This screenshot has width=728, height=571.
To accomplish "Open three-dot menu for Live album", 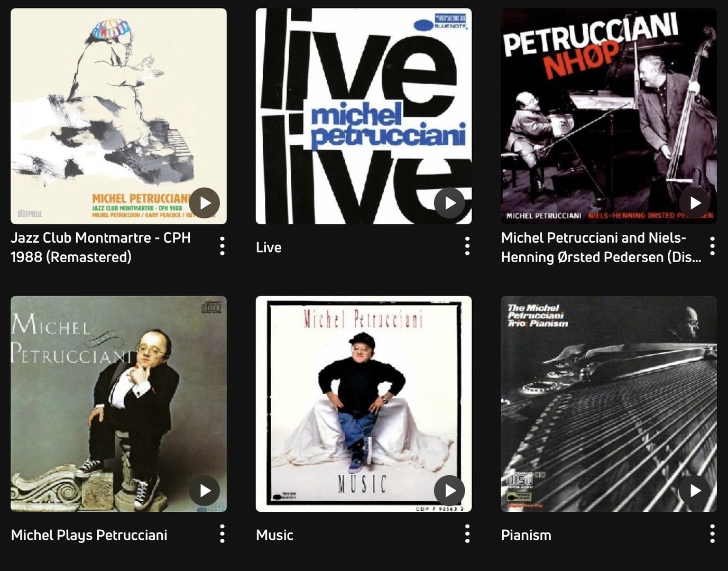I will pyautogui.click(x=467, y=246).
